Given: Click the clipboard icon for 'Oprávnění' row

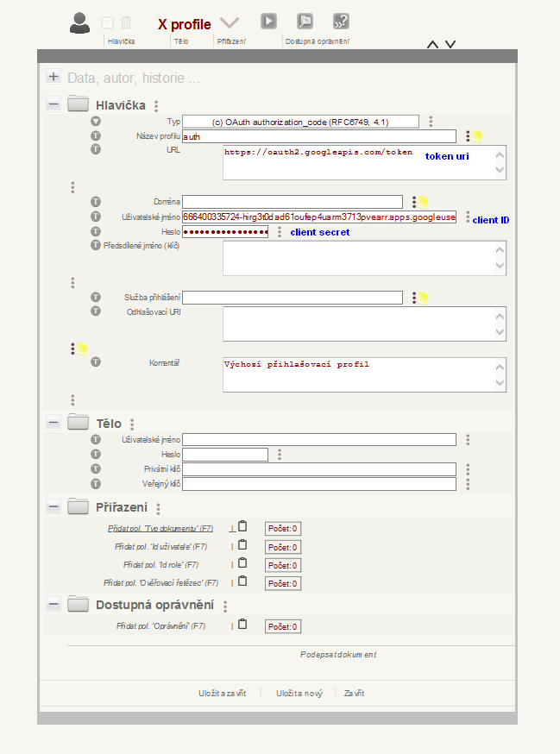Looking at the screenshot, I should point(242,625).
